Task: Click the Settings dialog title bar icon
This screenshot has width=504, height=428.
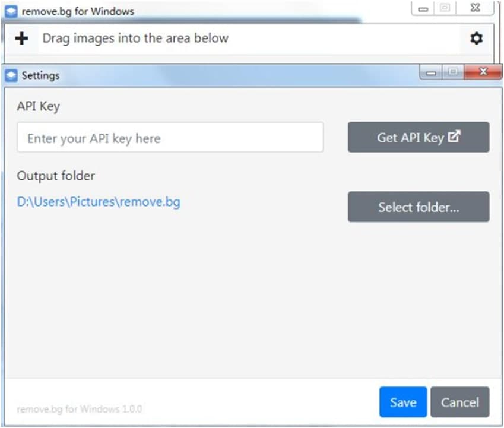Action: tap(11, 75)
